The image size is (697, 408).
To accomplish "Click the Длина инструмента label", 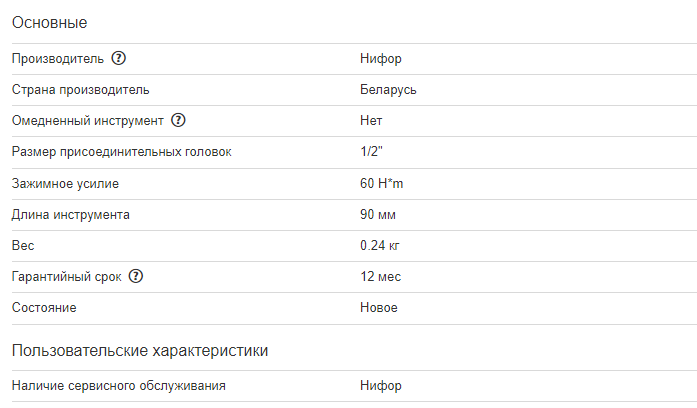I will click(71, 215).
